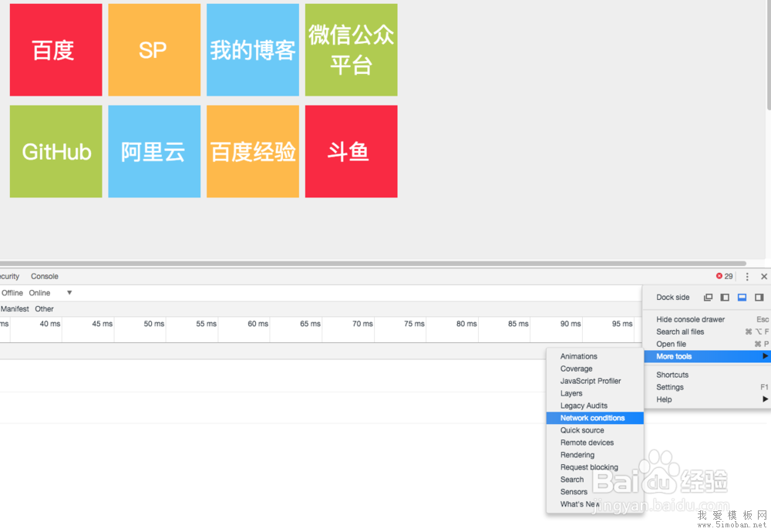Open the 阿里云 tile

point(154,151)
